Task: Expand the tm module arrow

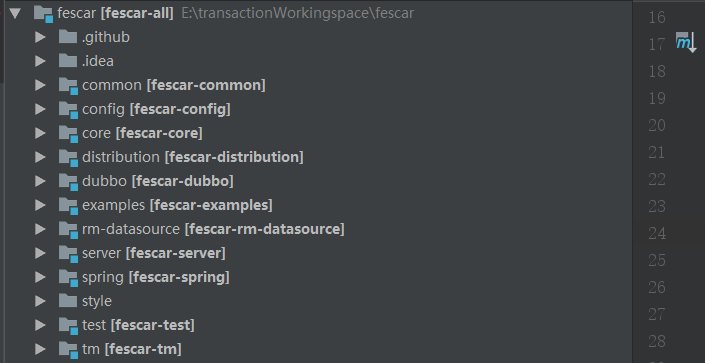Action: 40,349
